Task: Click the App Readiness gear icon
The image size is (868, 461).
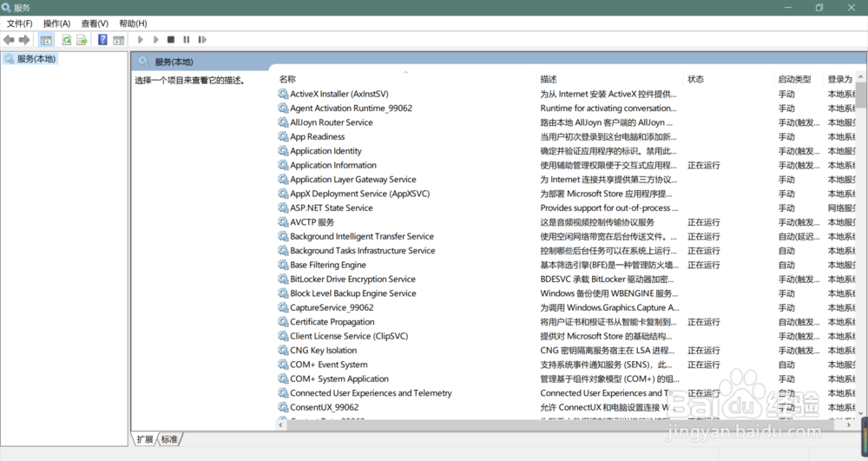Action: pyautogui.click(x=283, y=136)
